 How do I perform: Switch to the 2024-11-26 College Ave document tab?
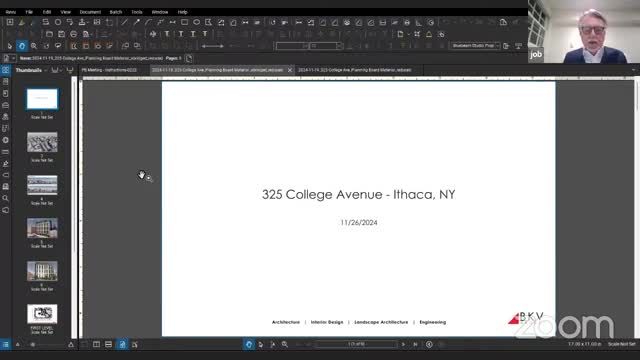pyautogui.click(x=355, y=70)
